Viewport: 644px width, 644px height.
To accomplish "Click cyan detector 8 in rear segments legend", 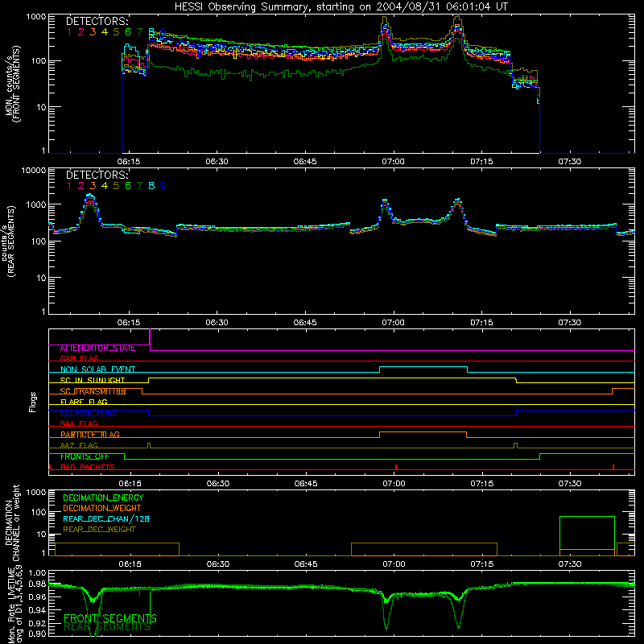I will pyautogui.click(x=151, y=186).
